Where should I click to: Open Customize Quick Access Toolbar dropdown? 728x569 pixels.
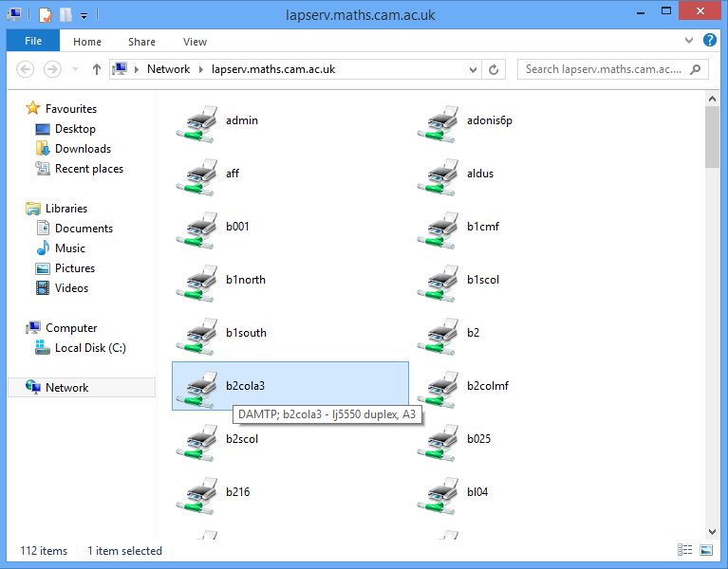tap(84, 15)
